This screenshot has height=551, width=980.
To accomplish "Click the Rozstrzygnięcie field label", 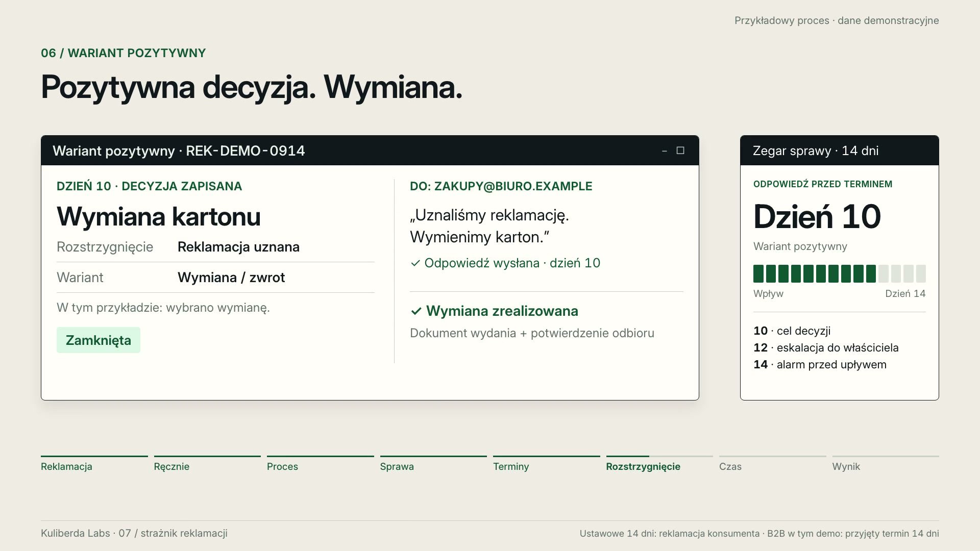I will (x=105, y=247).
